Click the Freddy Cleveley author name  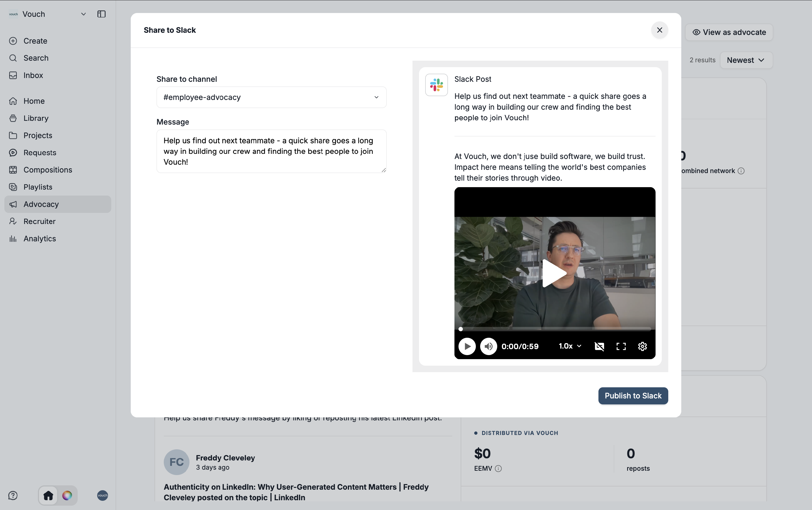point(225,458)
